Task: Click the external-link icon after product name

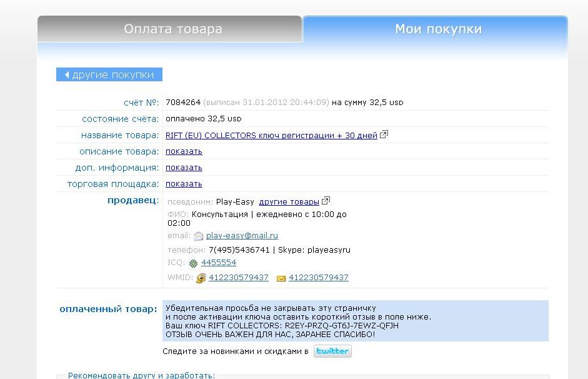Action: tap(384, 134)
